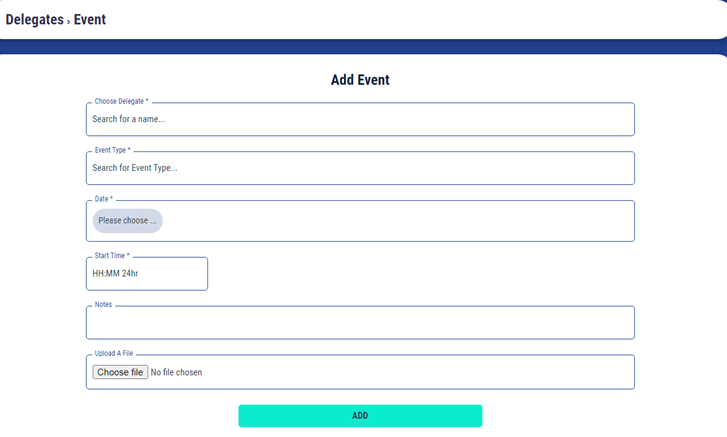
Task: Focus the Start Time HH:MM input
Action: (146, 273)
